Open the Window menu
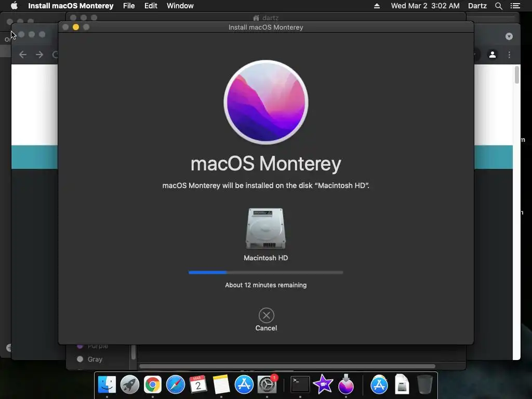The width and height of the screenshot is (532, 399). coord(180,6)
